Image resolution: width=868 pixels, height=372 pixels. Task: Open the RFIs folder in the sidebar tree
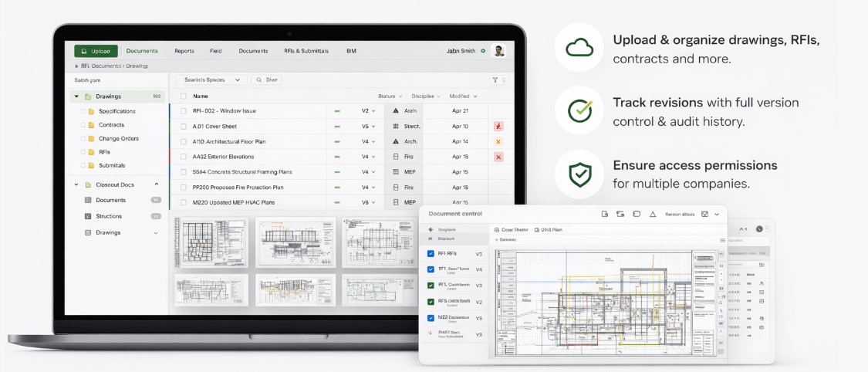104,152
